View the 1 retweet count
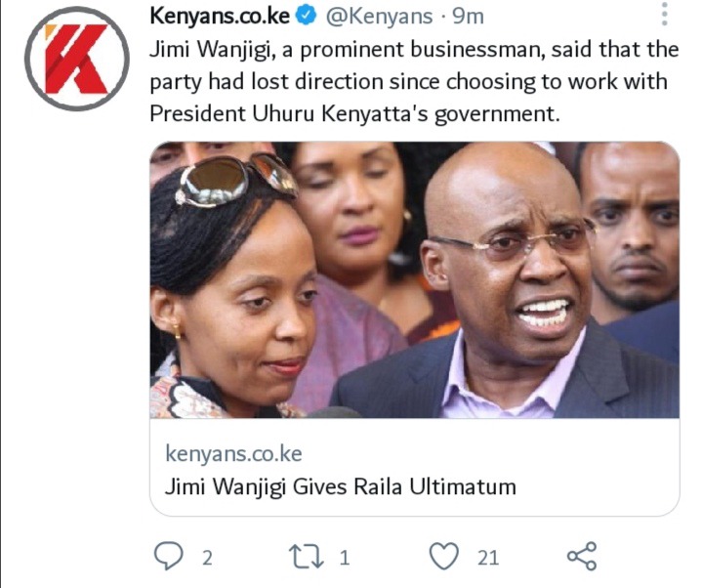Image resolution: width=703 pixels, height=588 pixels. click(x=345, y=559)
